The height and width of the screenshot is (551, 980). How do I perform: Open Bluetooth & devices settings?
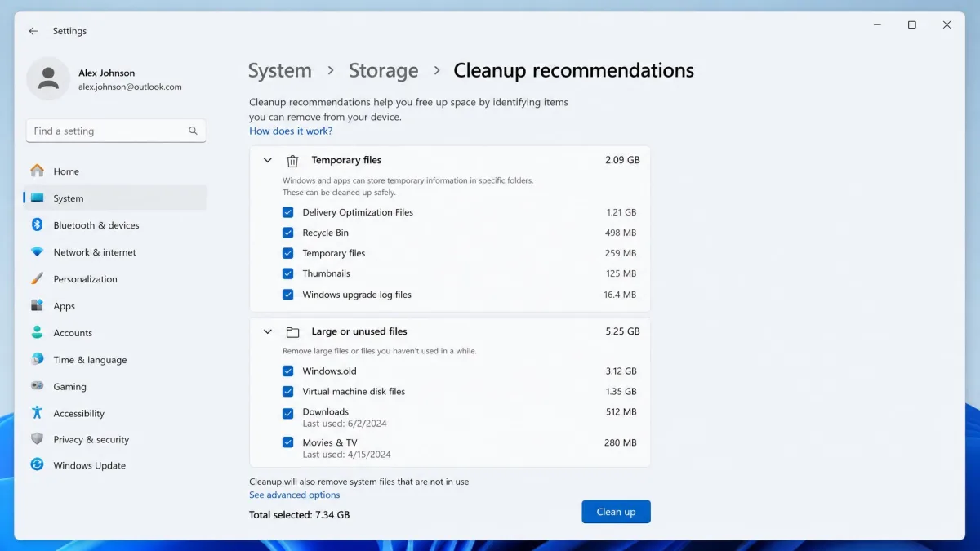tap(115, 225)
